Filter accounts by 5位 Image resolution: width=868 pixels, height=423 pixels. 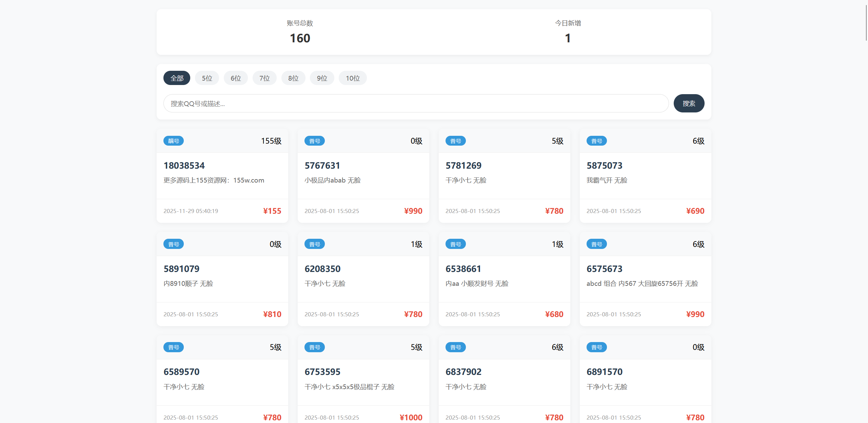coord(207,78)
